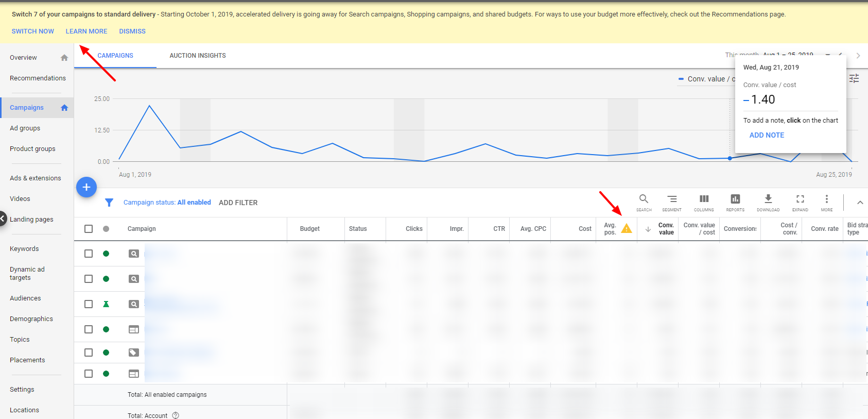Expand the left navigation panel arrow
Screen dimensions: 868x419
pyautogui.click(x=3, y=219)
